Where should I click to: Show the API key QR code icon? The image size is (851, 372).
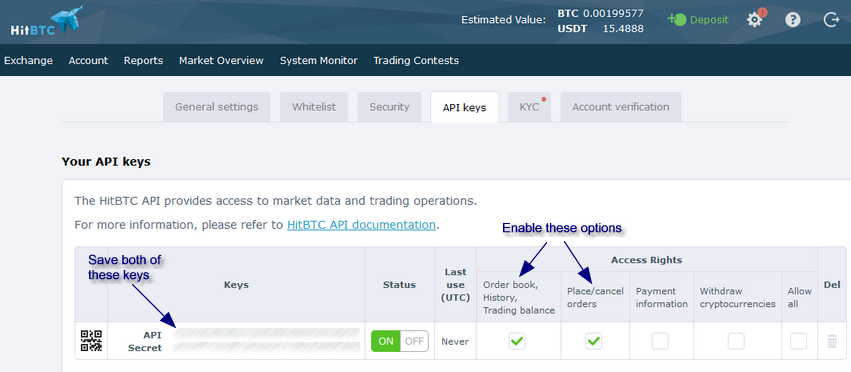[x=91, y=341]
